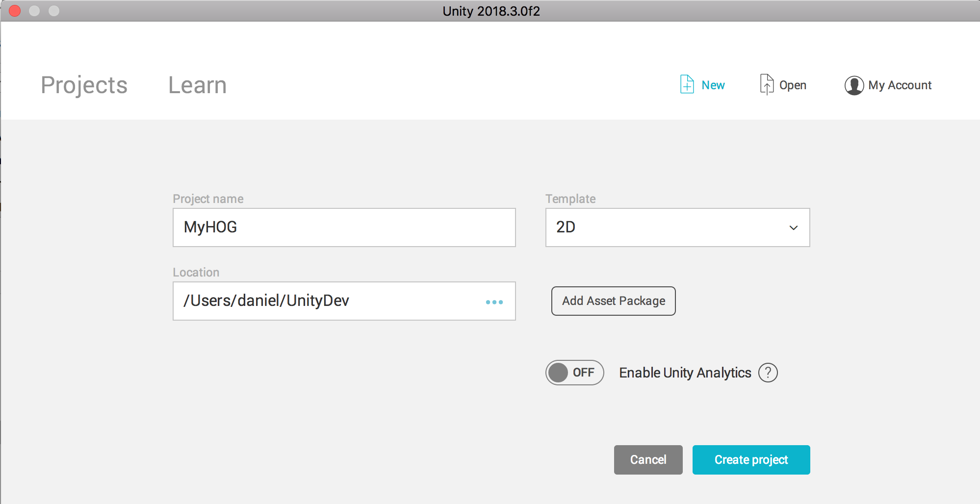Click the Open label in the header

(793, 85)
